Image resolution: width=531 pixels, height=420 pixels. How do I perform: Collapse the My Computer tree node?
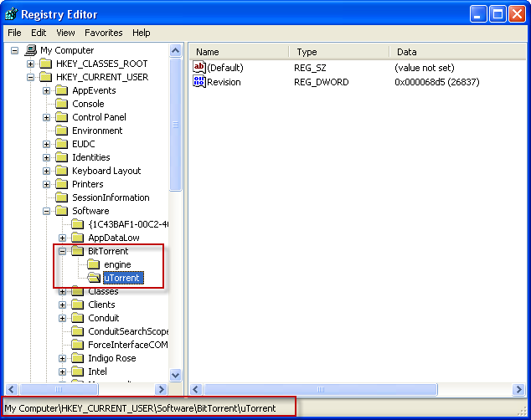coord(14,51)
